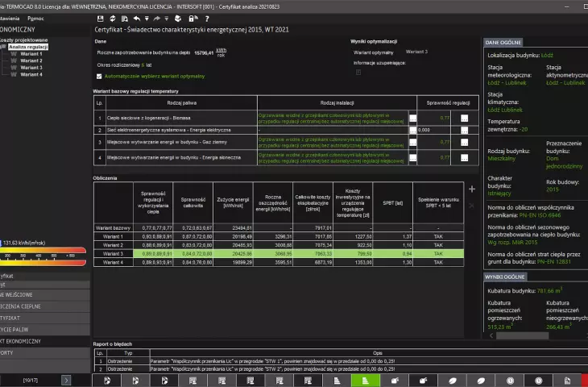Select the STW 1 warning row in error report
Image resolution: width=588 pixels, height=387 pixels.
point(341,361)
